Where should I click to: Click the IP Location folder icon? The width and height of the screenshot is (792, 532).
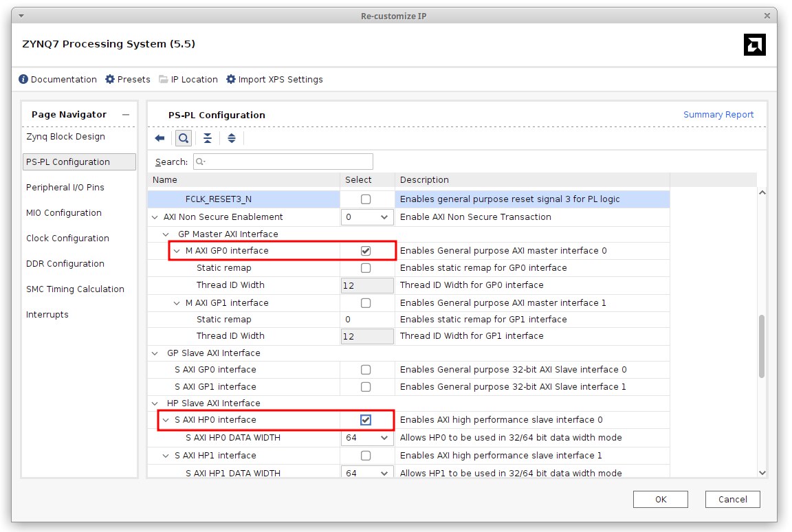(164, 80)
